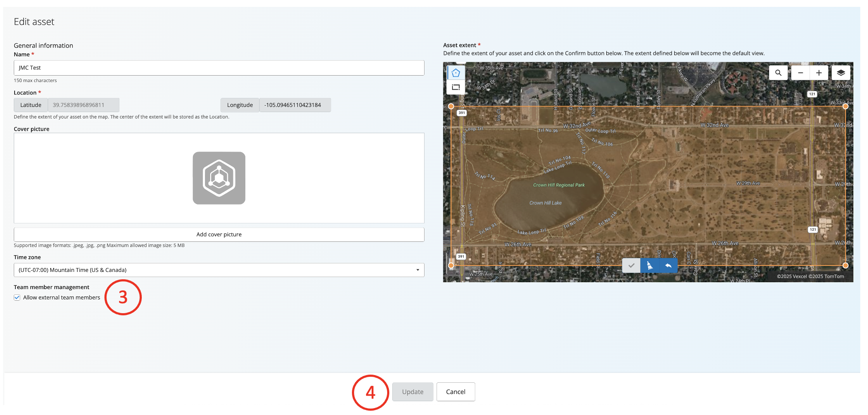Open the map search tool
The height and width of the screenshot is (415, 868).
pos(778,73)
